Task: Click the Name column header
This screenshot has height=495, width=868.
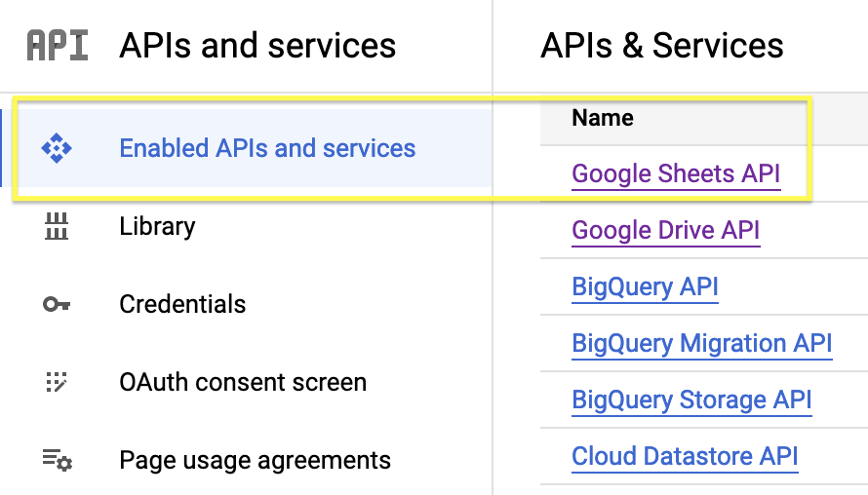Action: 603,118
